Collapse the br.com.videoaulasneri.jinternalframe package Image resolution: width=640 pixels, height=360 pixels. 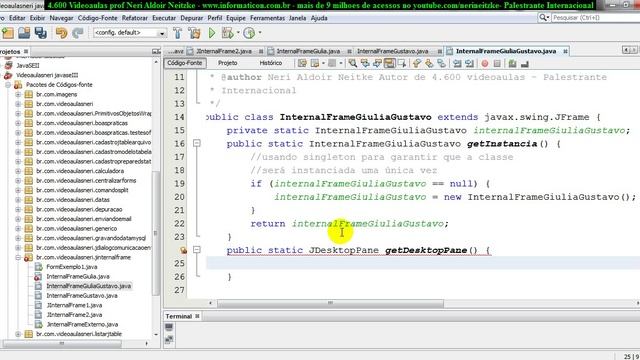pos(18,258)
